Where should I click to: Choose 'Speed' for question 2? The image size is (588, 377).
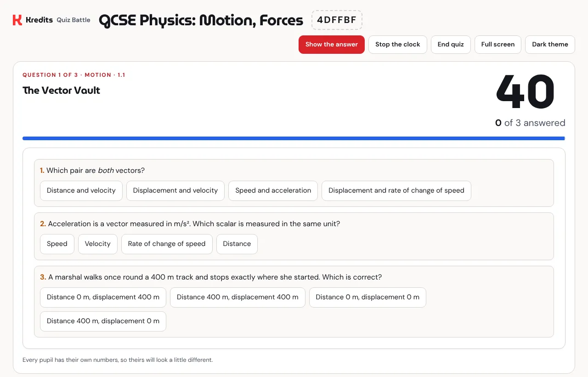(57, 244)
